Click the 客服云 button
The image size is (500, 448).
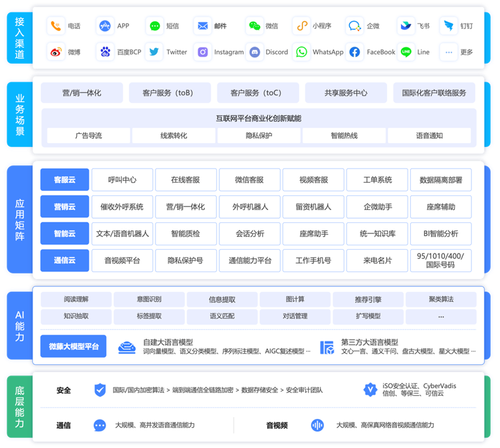pos(64,180)
